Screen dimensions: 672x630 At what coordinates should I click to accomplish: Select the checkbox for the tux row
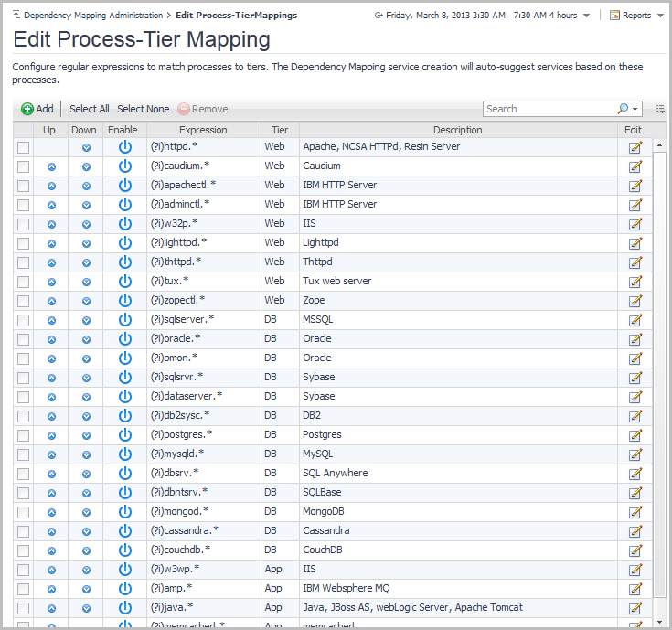click(24, 282)
